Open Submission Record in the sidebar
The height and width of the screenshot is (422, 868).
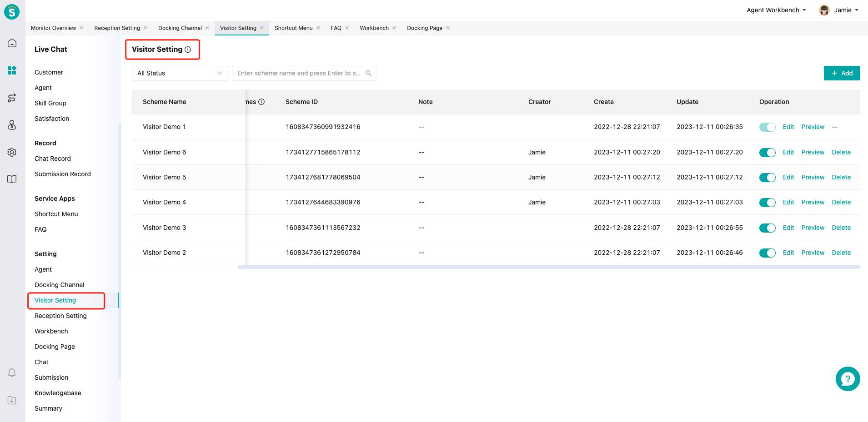[63, 174]
